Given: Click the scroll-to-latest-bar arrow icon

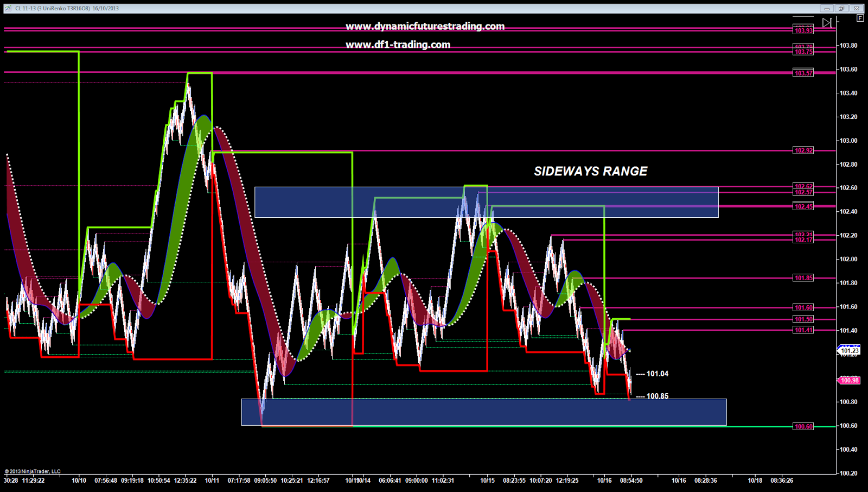Looking at the screenshot, I should pos(827,23).
